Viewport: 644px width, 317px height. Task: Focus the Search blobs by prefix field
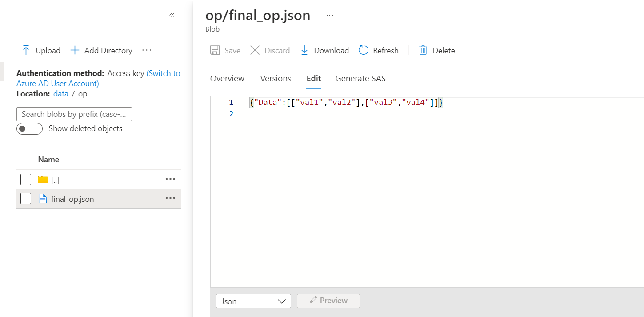coord(74,114)
